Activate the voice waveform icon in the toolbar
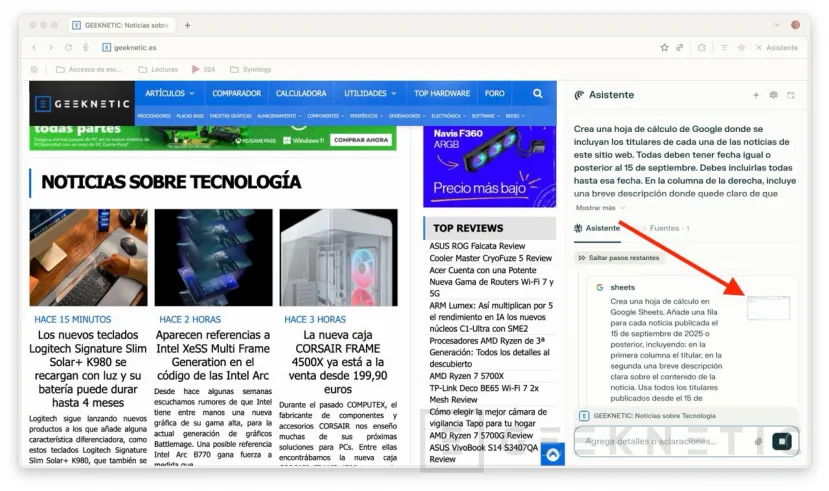829x491 pixels. pos(741,48)
